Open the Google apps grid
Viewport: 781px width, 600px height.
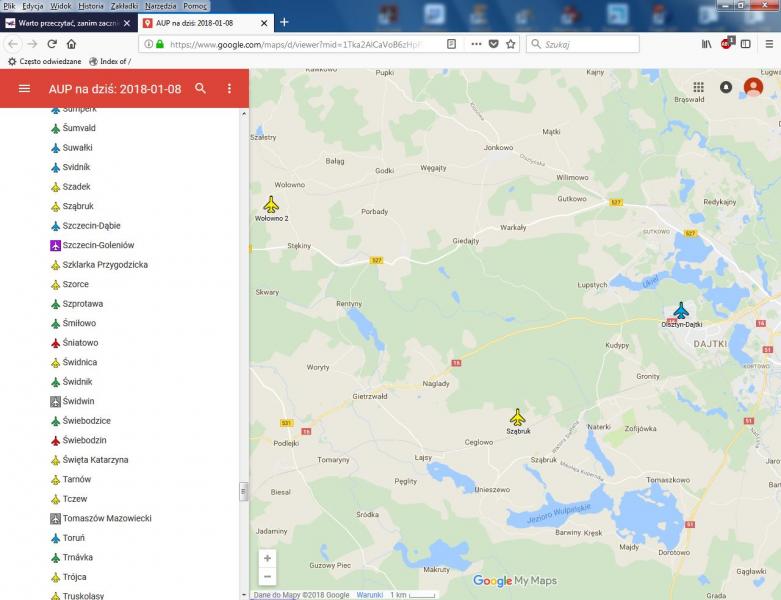click(x=698, y=88)
